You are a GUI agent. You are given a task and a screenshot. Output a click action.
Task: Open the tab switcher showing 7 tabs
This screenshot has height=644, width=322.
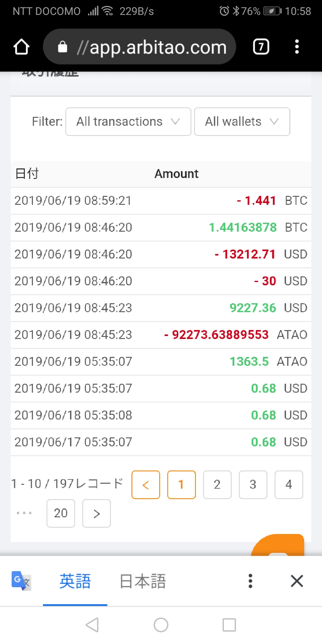click(261, 47)
